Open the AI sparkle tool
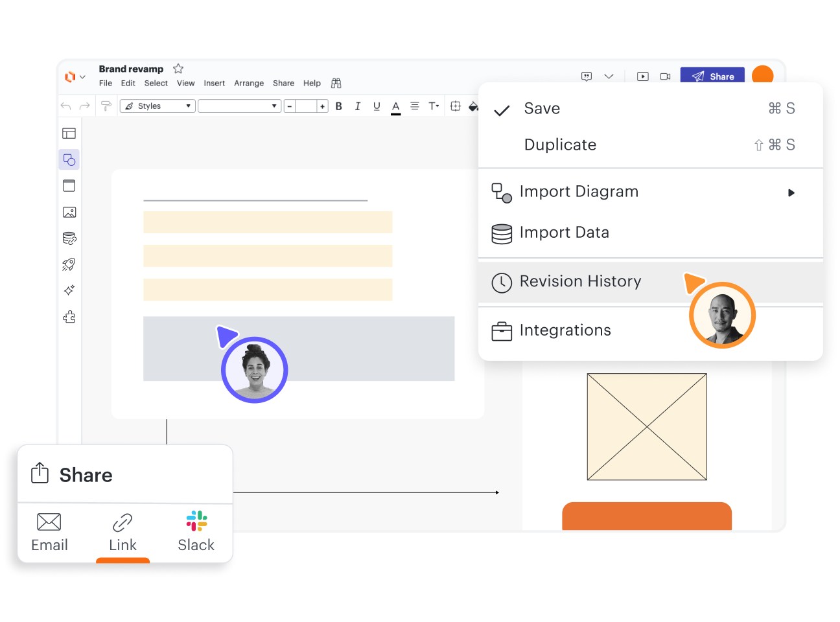This screenshot has width=840, height=622. tap(69, 290)
